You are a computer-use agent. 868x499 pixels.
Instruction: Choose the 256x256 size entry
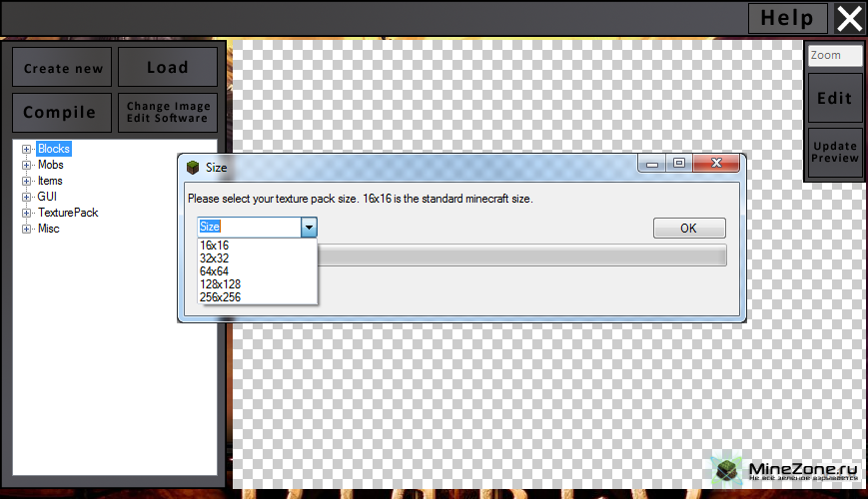click(220, 297)
